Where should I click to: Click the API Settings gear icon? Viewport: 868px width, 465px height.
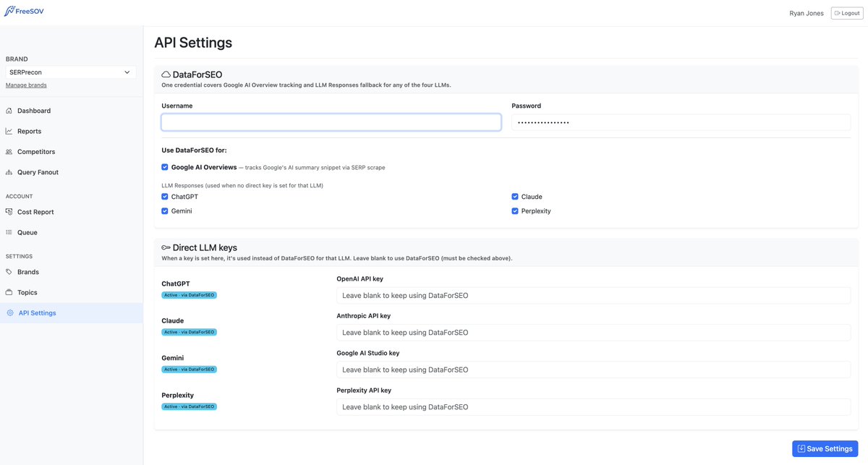pos(10,313)
